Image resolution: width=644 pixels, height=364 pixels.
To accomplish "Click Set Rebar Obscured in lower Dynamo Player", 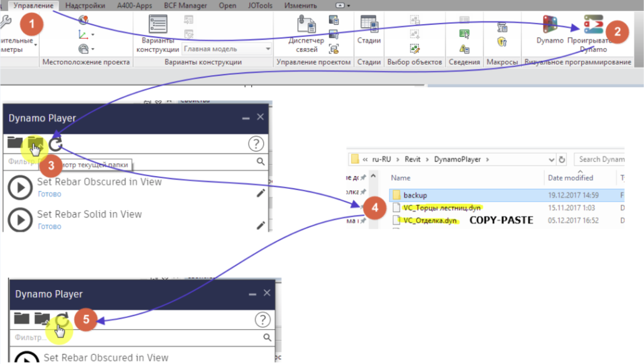I will pyautogui.click(x=106, y=357).
